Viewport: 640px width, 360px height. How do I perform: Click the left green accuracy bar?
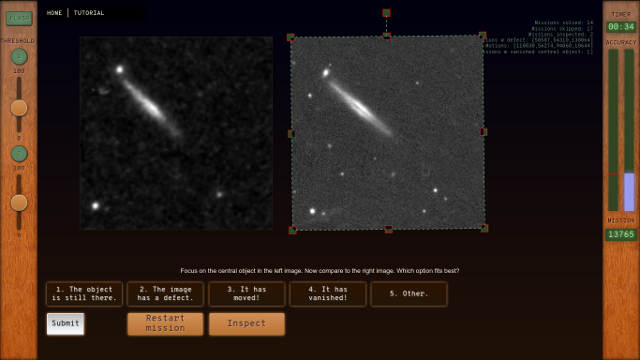613,130
